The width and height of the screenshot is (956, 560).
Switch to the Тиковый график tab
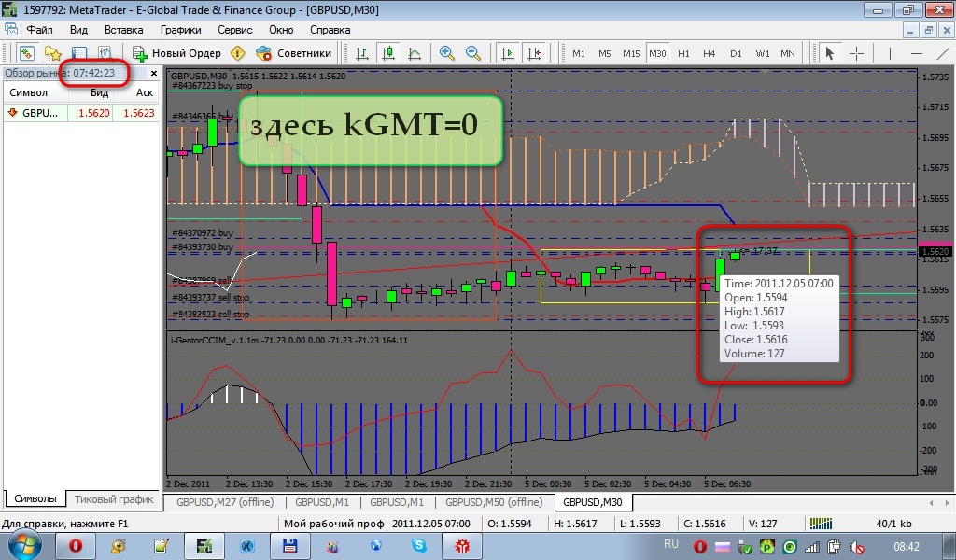pyautogui.click(x=114, y=499)
